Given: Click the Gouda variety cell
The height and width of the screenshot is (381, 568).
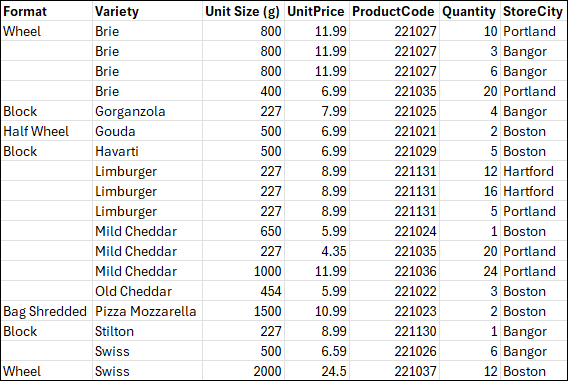Looking at the screenshot, I should [x=147, y=131].
